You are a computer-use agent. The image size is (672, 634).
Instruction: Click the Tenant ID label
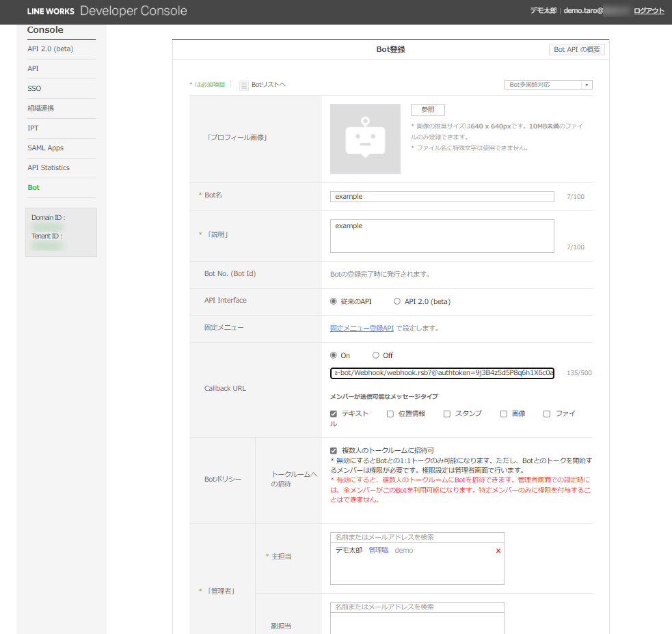coord(46,236)
